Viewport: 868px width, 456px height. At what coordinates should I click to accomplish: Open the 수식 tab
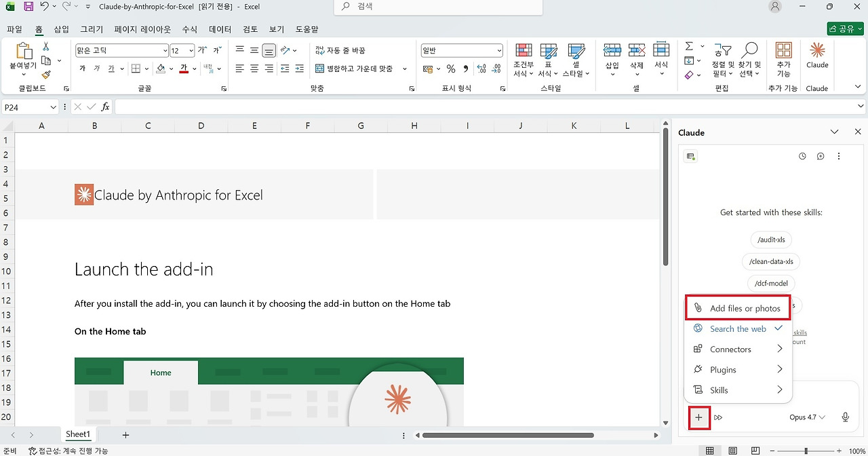tap(190, 30)
